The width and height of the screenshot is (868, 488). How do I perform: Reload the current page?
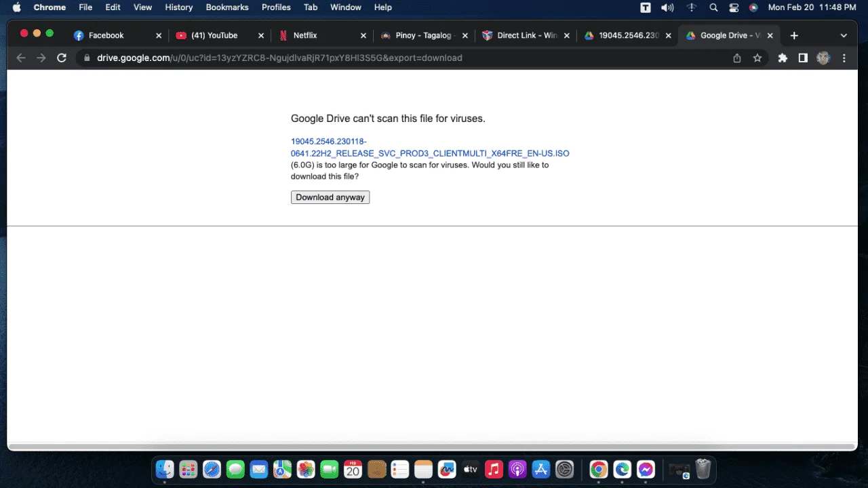coord(62,58)
